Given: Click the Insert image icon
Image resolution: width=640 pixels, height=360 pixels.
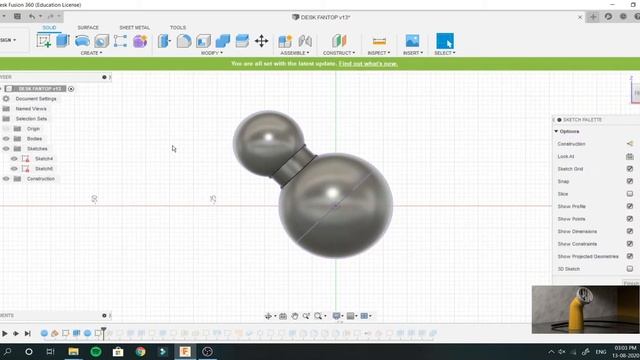Looking at the screenshot, I should tap(412, 41).
